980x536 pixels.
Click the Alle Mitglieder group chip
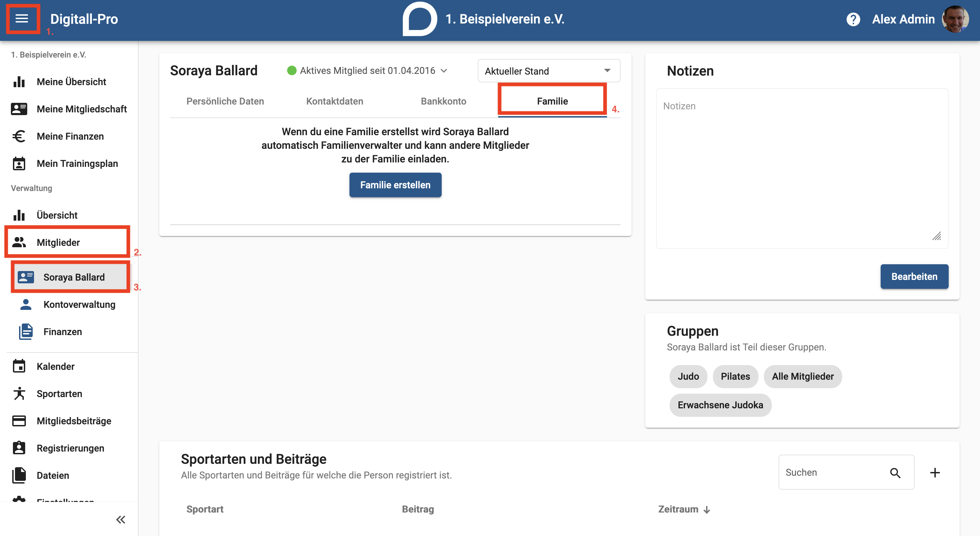(802, 376)
